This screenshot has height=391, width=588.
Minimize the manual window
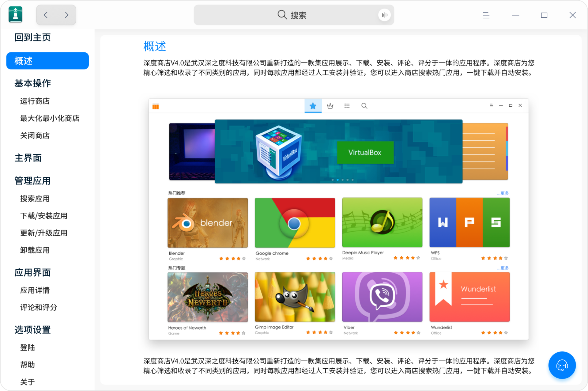(515, 15)
